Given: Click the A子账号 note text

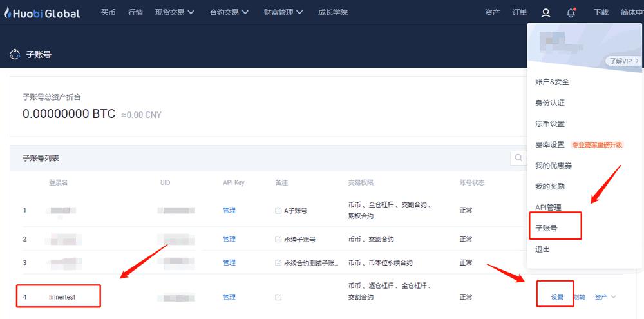Looking at the screenshot, I should coord(296,211).
